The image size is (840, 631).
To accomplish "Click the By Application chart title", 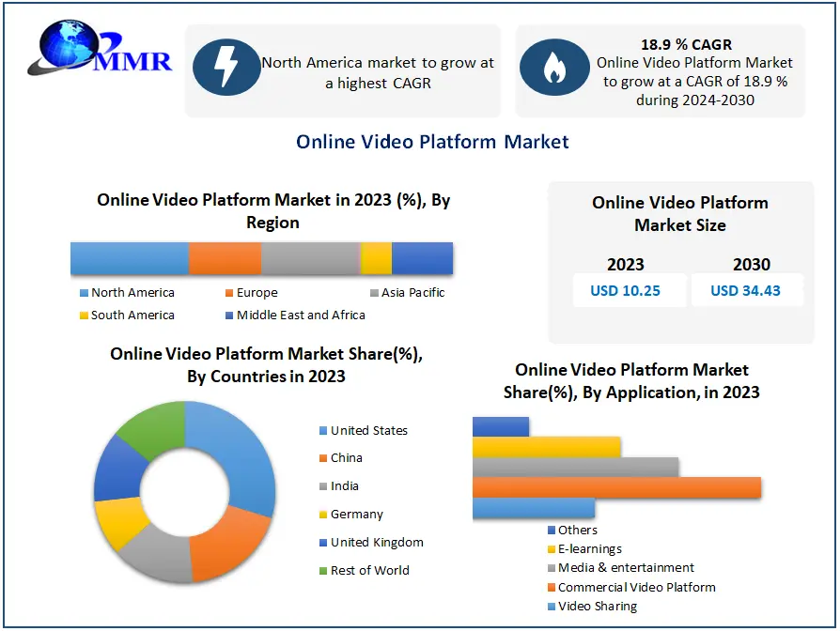I will tap(631, 381).
